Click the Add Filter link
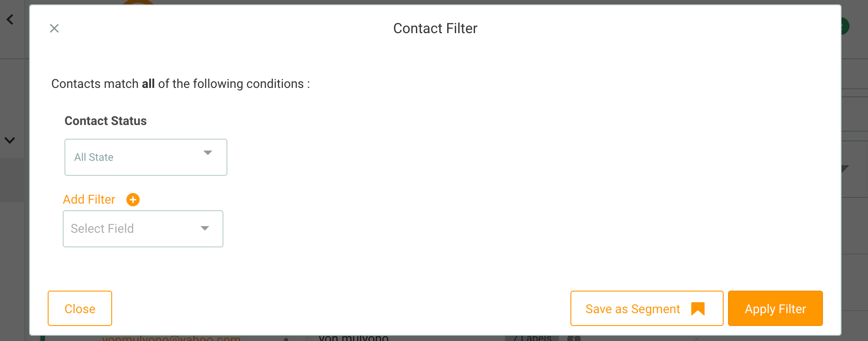Viewport: 868px width, 341px height. (89, 200)
